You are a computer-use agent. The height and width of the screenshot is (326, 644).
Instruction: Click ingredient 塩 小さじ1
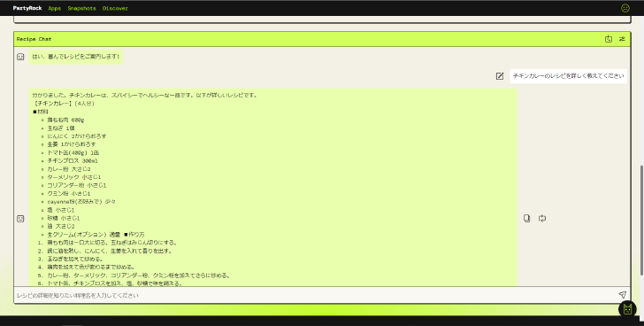point(61,210)
